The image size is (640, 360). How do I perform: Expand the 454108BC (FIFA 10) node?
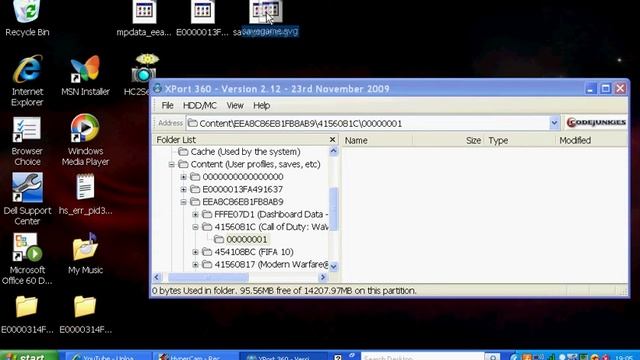(195, 252)
